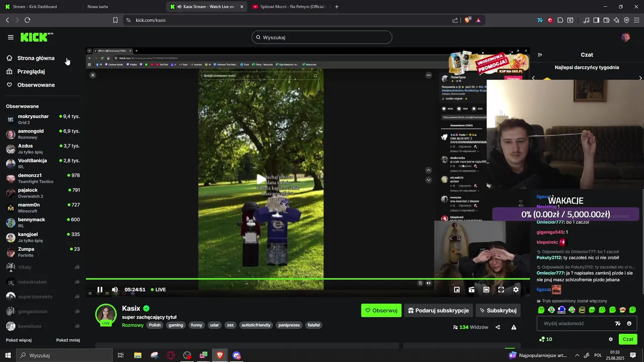Viewport: 644px width, 362px height.
Task: Collapse list with Pokaż mniej
Action: pyautogui.click(x=68, y=340)
